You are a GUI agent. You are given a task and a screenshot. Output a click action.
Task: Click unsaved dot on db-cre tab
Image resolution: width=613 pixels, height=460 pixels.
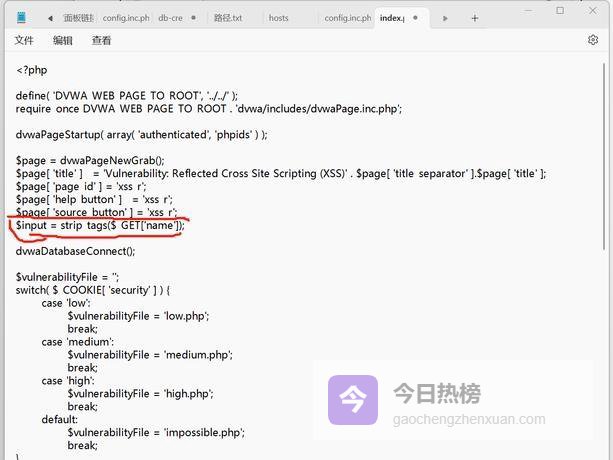195,18
